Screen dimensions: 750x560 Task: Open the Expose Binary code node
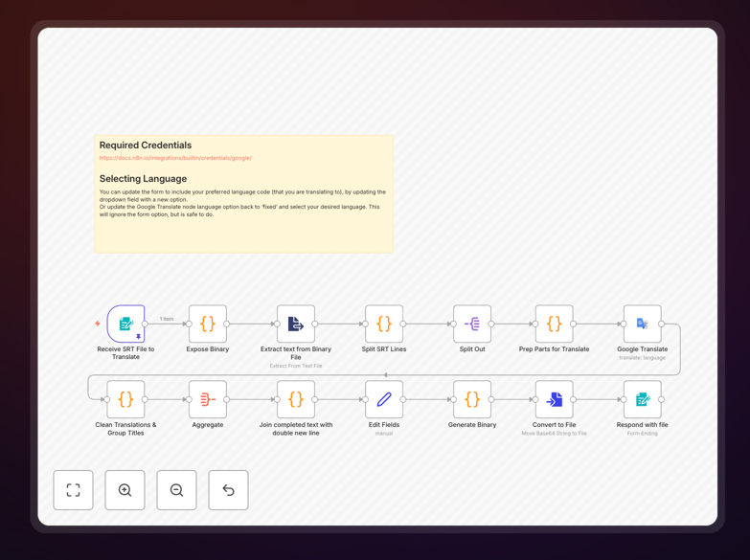pos(208,324)
